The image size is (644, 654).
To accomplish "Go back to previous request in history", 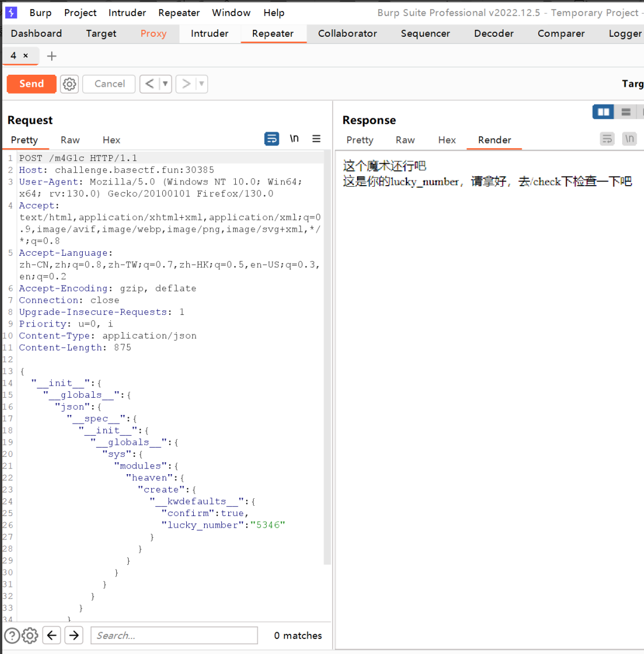I will point(149,84).
